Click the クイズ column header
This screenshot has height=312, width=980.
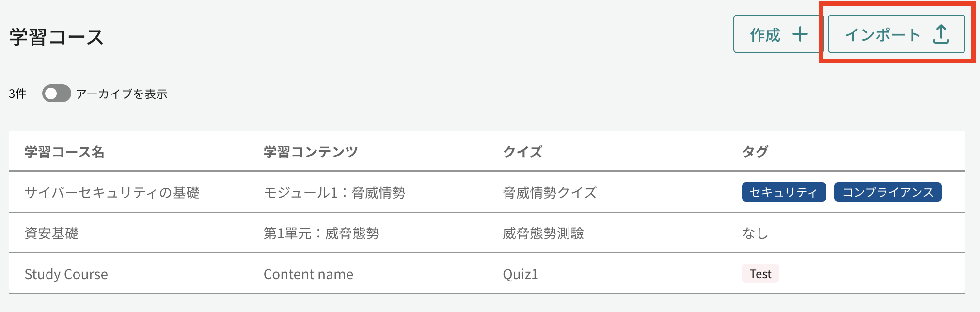click(522, 152)
